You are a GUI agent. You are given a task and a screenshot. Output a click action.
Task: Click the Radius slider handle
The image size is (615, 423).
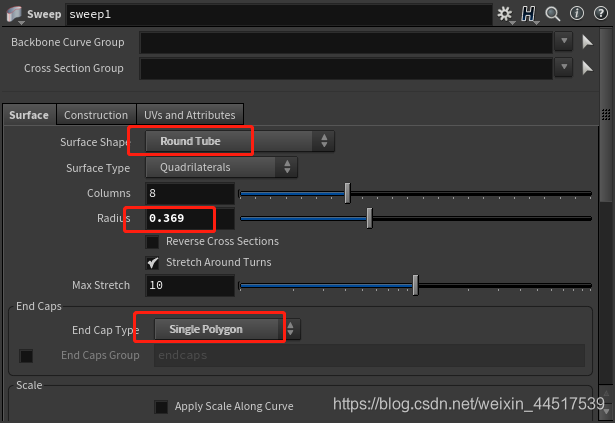pyautogui.click(x=369, y=218)
